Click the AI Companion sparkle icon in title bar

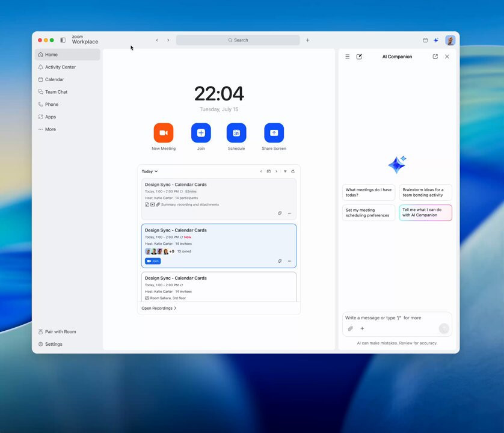(436, 40)
